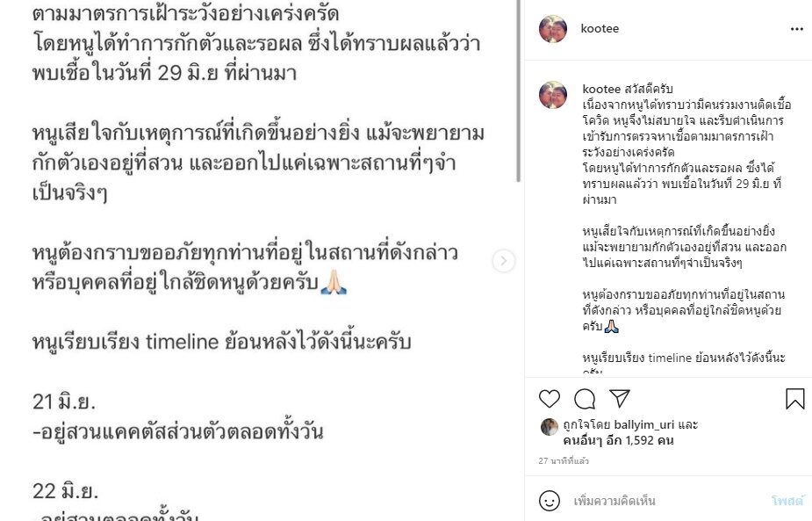Submit comment with โพสต์ button

[787, 501]
